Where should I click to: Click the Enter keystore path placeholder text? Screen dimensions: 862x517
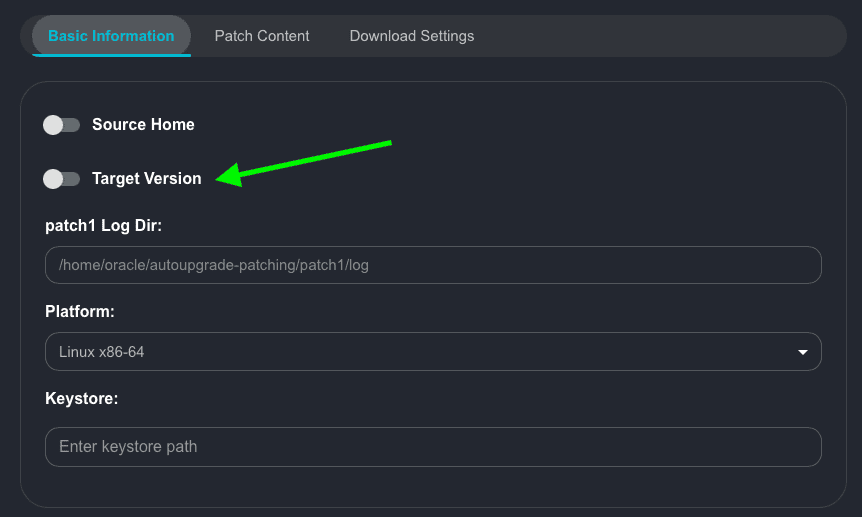(x=128, y=447)
